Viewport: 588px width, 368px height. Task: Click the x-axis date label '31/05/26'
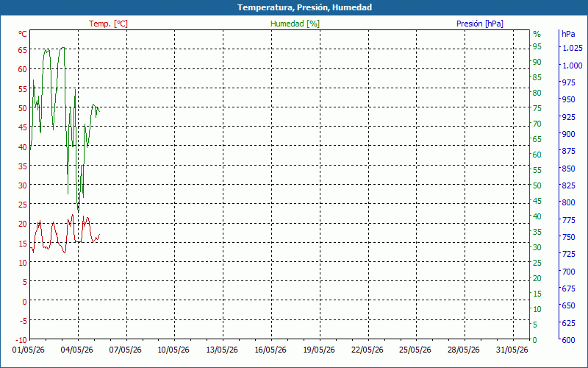pos(512,350)
